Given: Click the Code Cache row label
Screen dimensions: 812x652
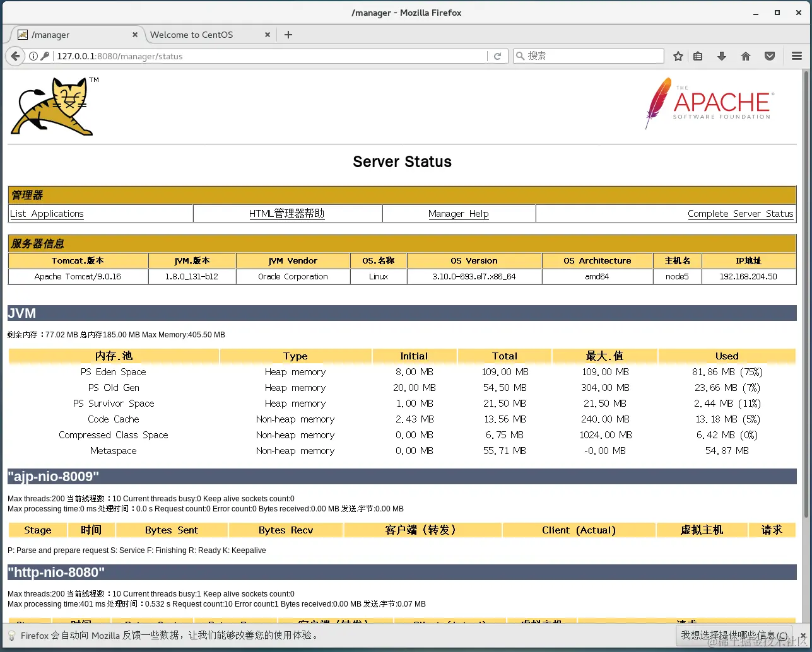Looking at the screenshot, I should tap(114, 419).
